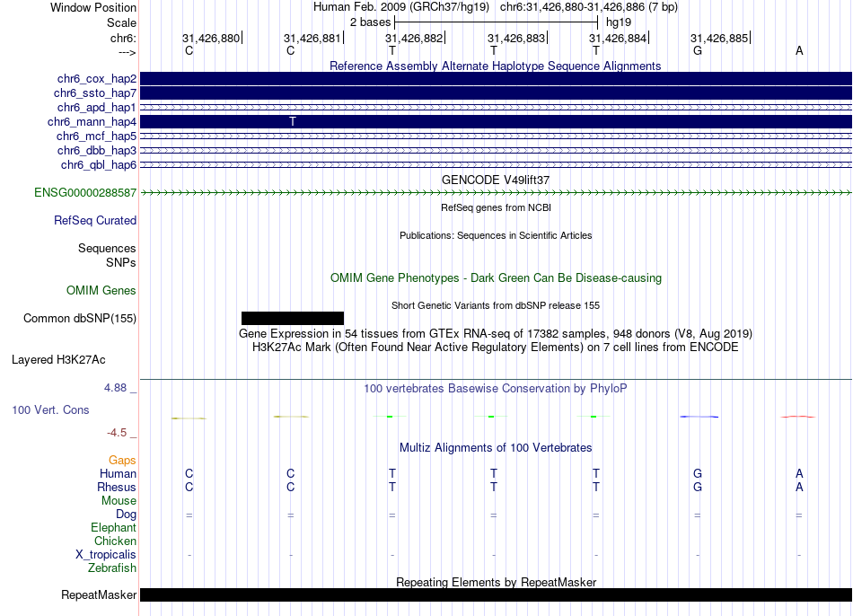Click the Rhesus species label

pos(117,487)
